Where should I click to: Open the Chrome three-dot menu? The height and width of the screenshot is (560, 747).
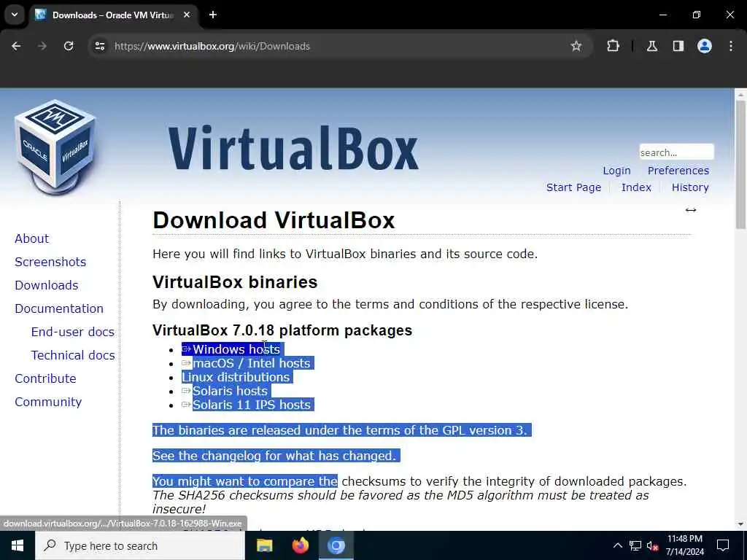[731, 46]
